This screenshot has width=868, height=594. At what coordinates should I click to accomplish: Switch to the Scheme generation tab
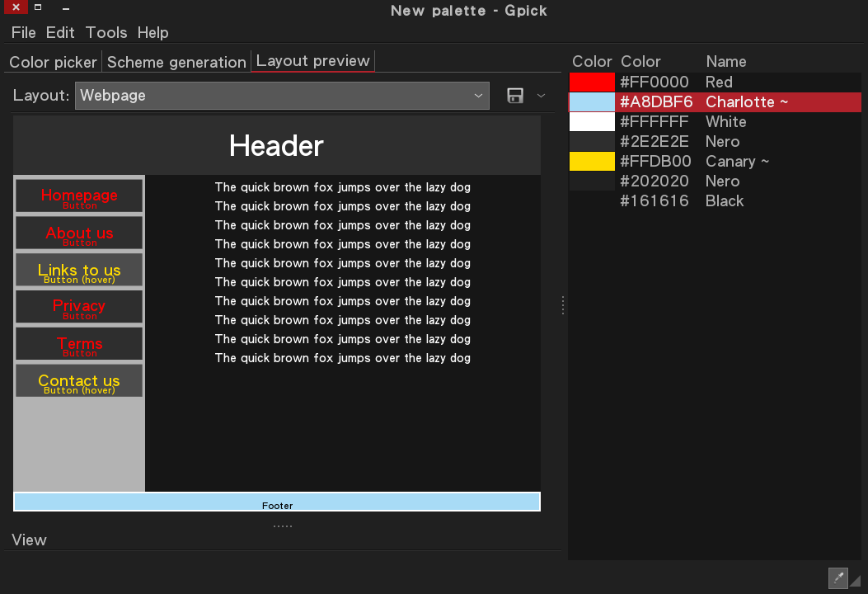pos(176,62)
